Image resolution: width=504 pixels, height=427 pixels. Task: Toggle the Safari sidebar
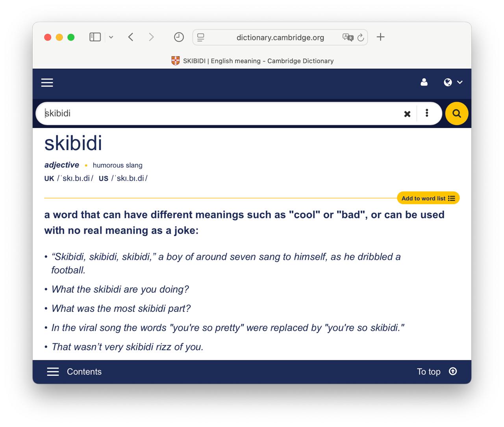[x=95, y=37]
